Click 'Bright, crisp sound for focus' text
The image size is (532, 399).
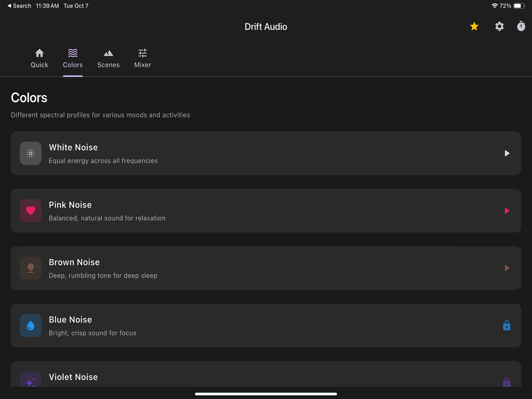coord(93,333)
